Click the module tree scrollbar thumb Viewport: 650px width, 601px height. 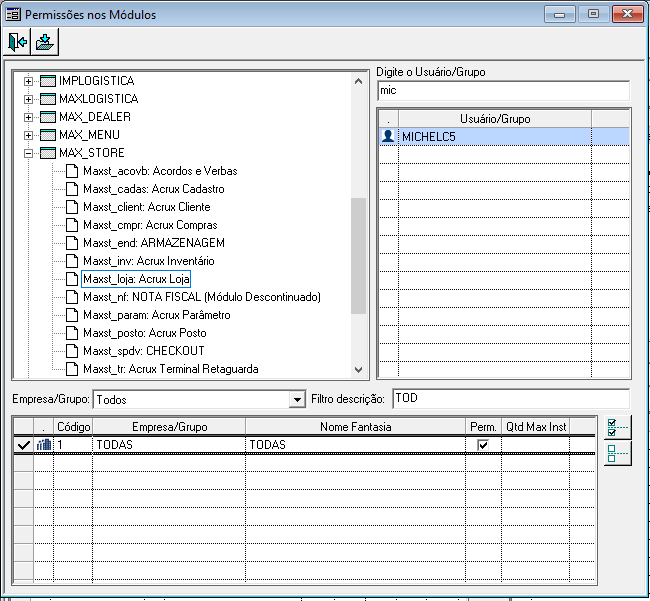[x=359, y=256]
